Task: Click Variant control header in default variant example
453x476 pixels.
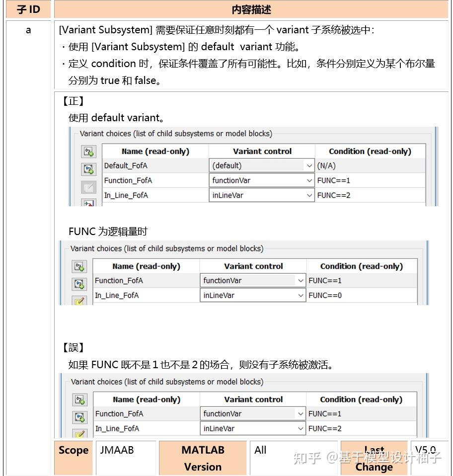Action: pyautogui.click(x=262, y=151)
